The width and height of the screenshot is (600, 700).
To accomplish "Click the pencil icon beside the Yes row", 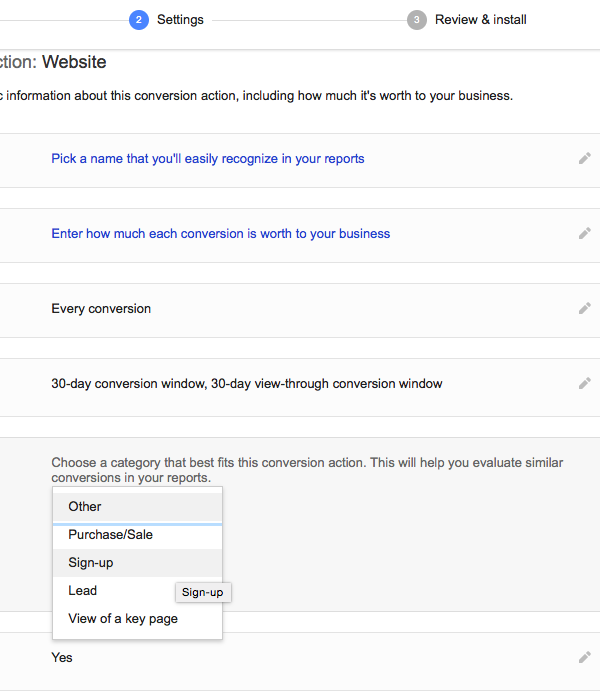I will pos(585,658).
